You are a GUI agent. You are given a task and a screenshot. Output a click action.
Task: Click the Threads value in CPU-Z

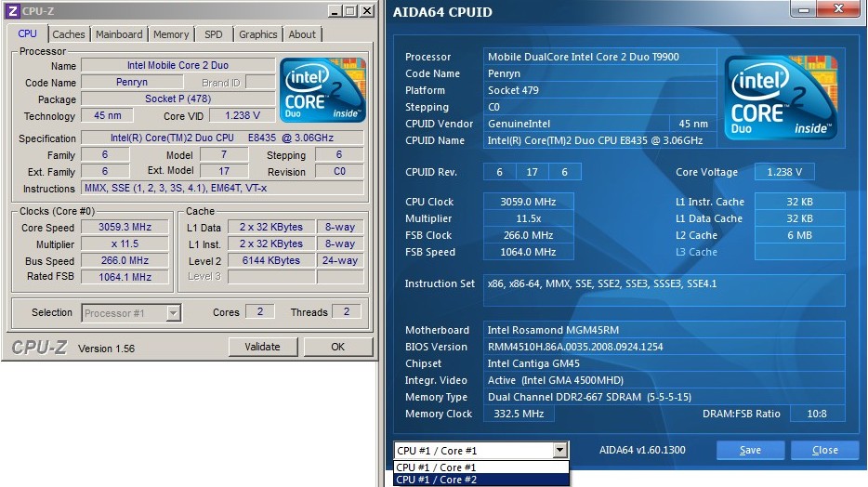[x=347, y=311]
